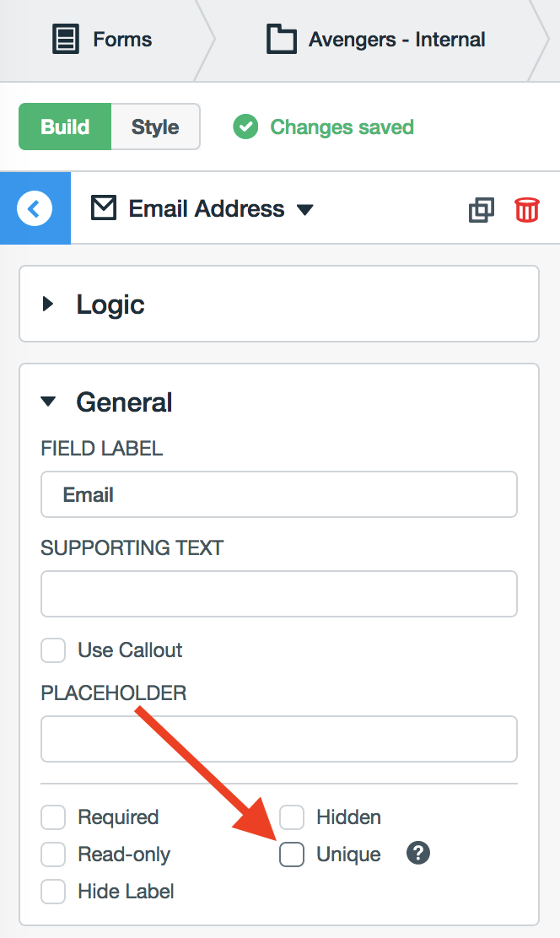
Task: Check the Required option
Action: (53, 817)
